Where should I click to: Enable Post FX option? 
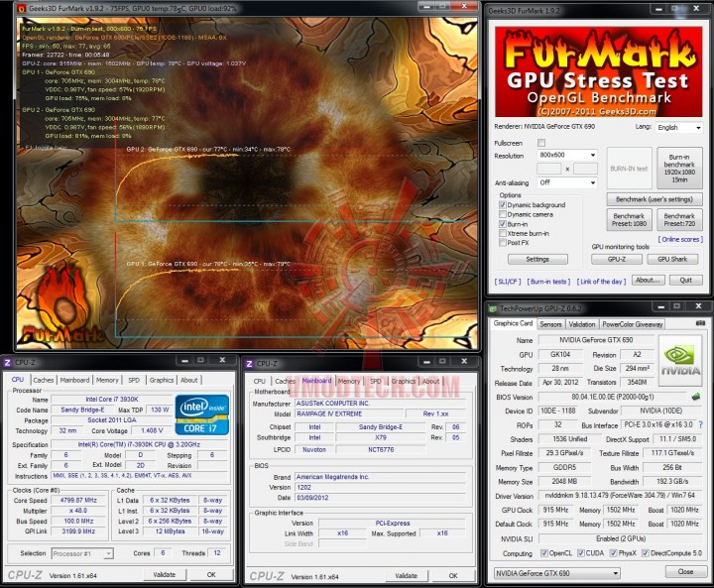[503, 243]
